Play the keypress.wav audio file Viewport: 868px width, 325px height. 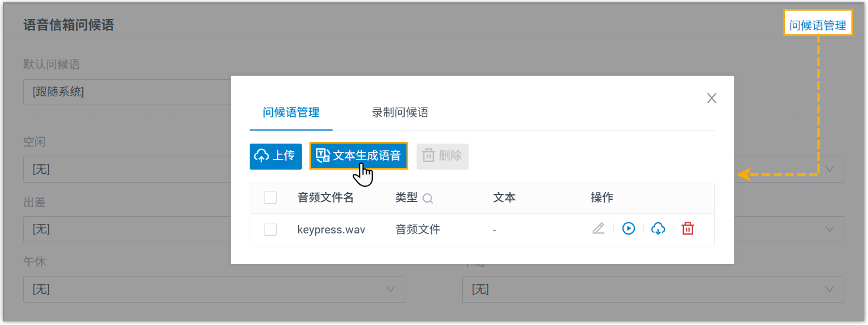click(x=628, y=229)
